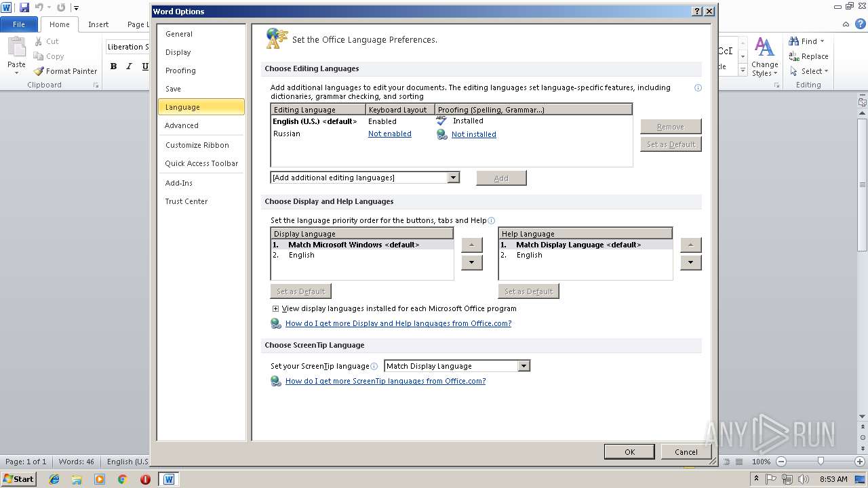
Task: Click the volume speaker tray icon
Action: tap(803, 479)
